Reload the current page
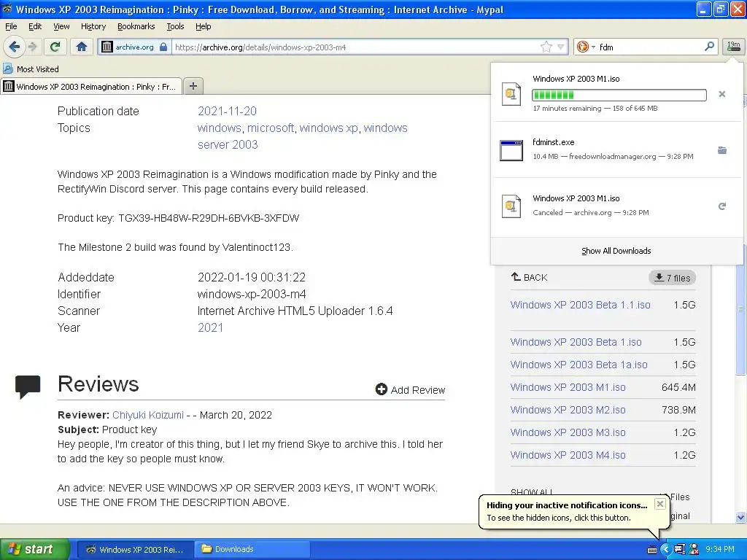Image resolution: width=747 pixels, height=560 pixels. [x=55, y=47]
